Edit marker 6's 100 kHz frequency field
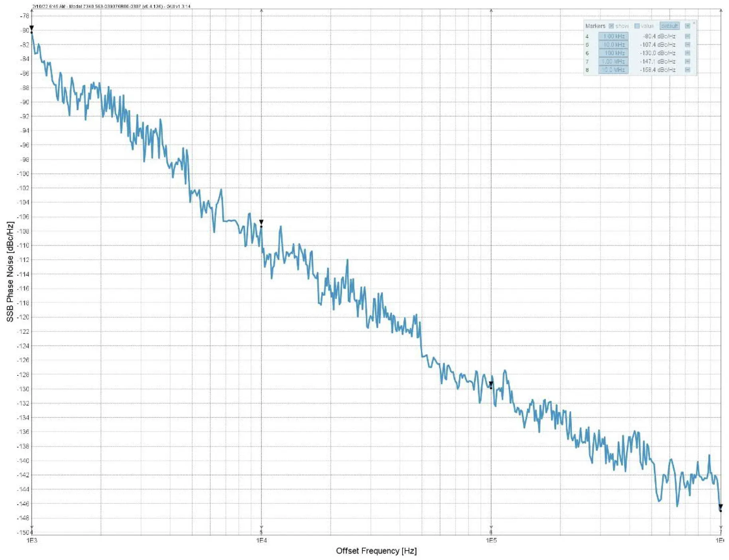729x560 pixels. 613,53
